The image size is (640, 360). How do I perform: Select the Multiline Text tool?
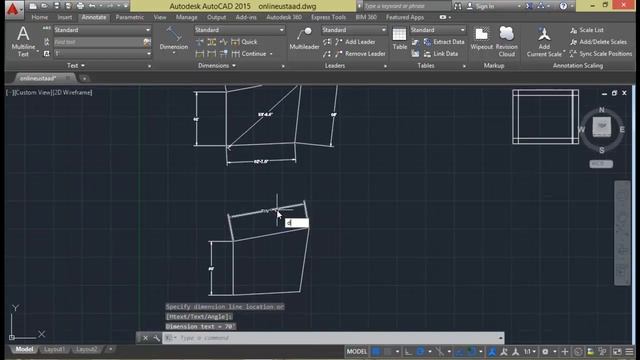[23, 41]
